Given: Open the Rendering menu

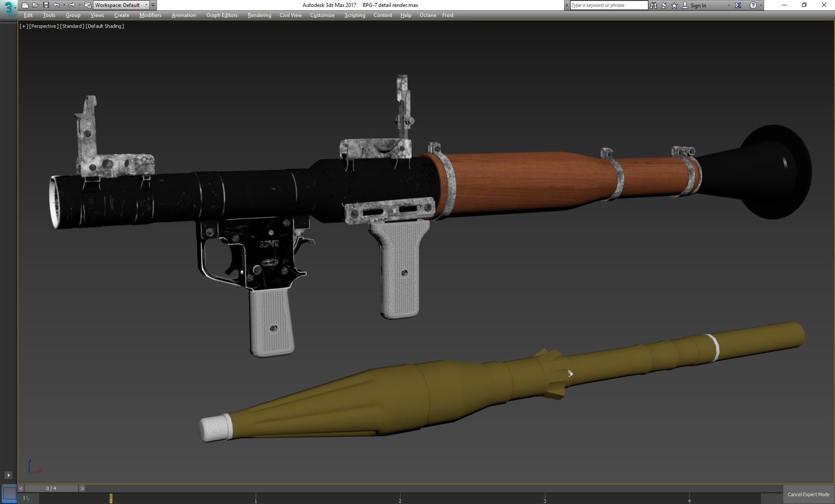Looking at the screenshot, I should (259, 15).
